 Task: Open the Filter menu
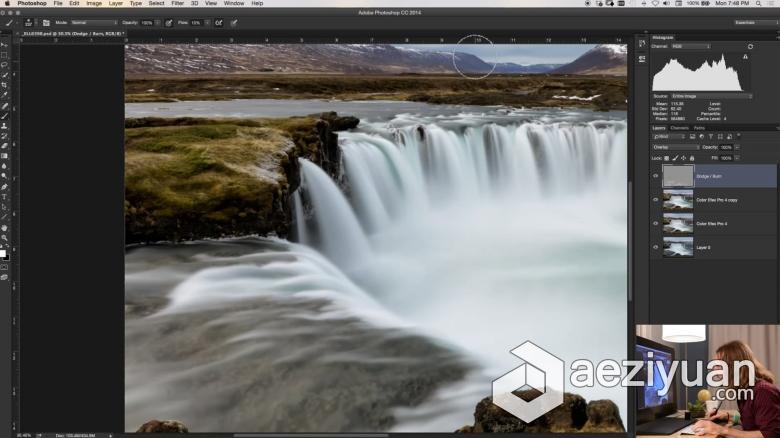[x=178, y=3]
